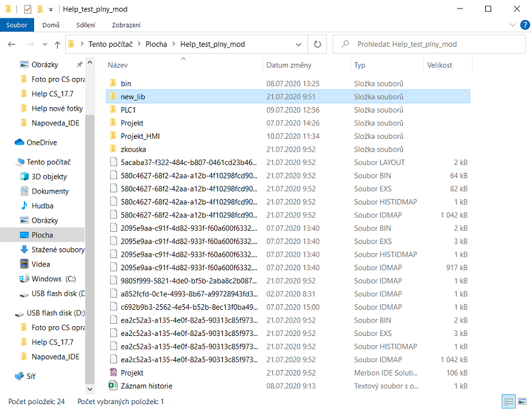Open the address bar history dropdown
The width and height of the screenshot is (532, 409).
tap(299, 44)
